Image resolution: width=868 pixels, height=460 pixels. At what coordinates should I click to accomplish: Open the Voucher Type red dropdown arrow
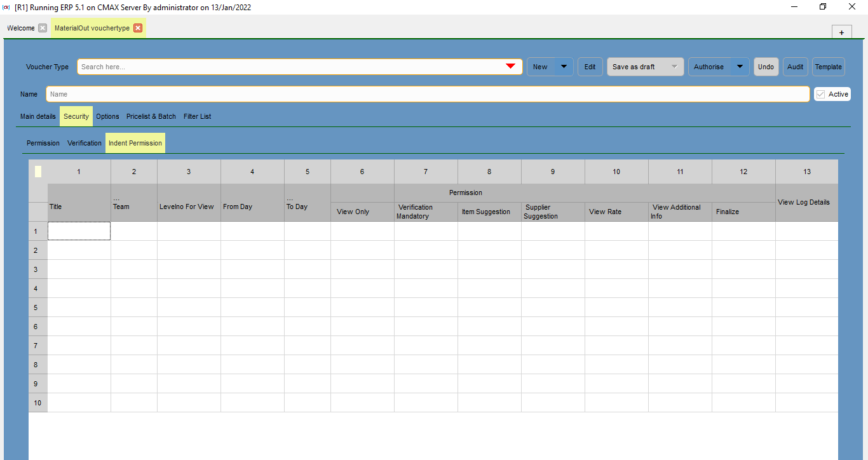510,67
